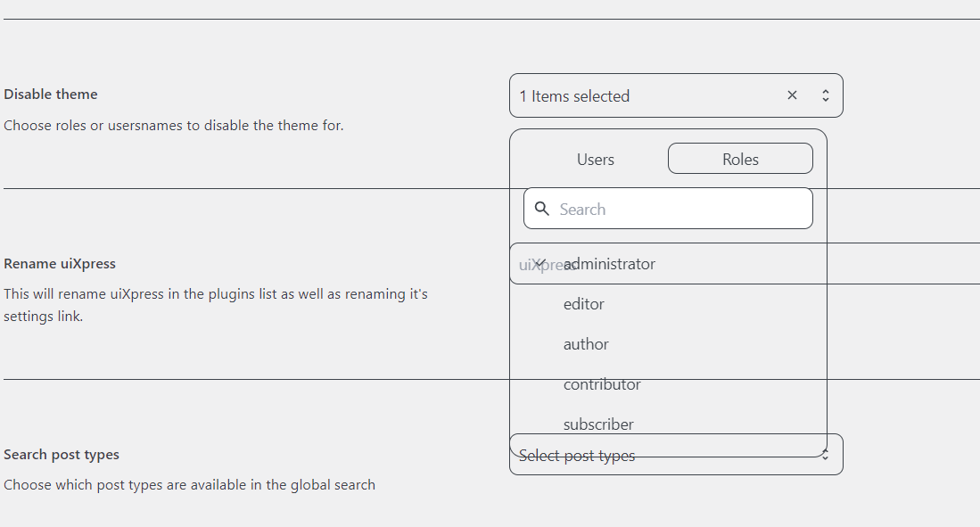980x527 pixels.
Task: Clear the selected items with X icon
Action: (x=792, y=95)
